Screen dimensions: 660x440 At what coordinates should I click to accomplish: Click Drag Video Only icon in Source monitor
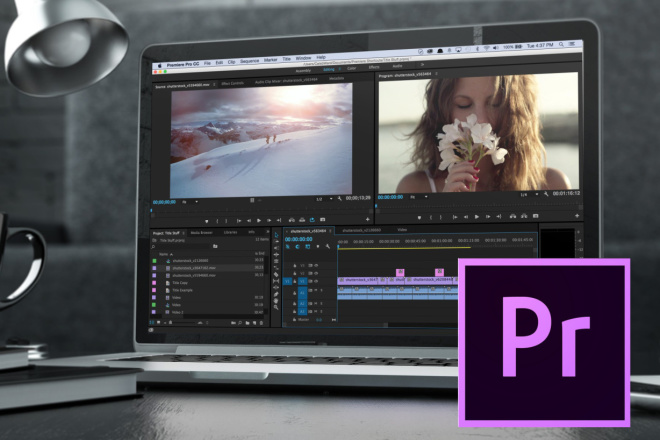pyautogui.click(x=252, y=200)
